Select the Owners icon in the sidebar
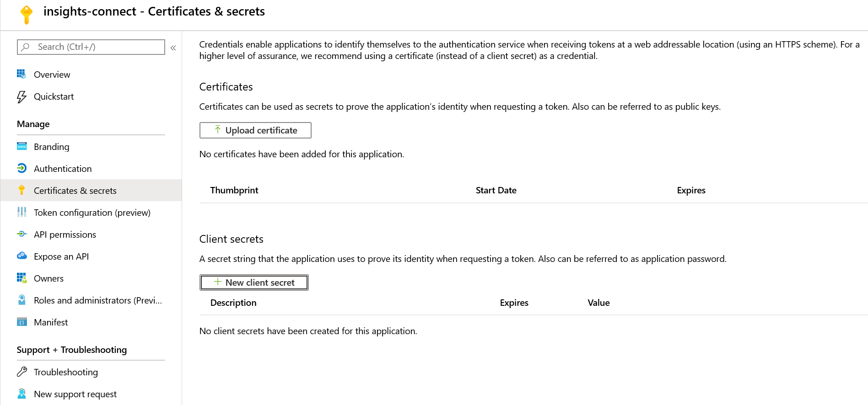 (22, 278)
